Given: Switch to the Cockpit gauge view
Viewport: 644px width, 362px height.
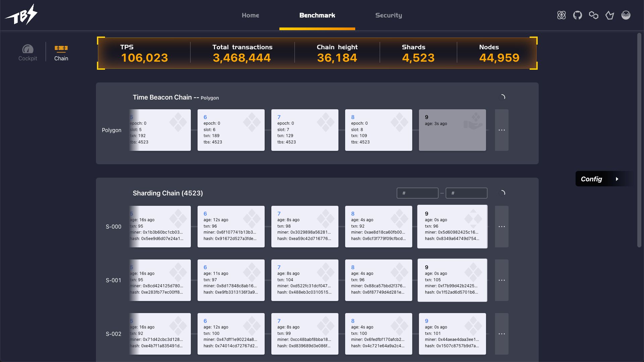Looking at the screenshot, I should [x=28, y=53].
